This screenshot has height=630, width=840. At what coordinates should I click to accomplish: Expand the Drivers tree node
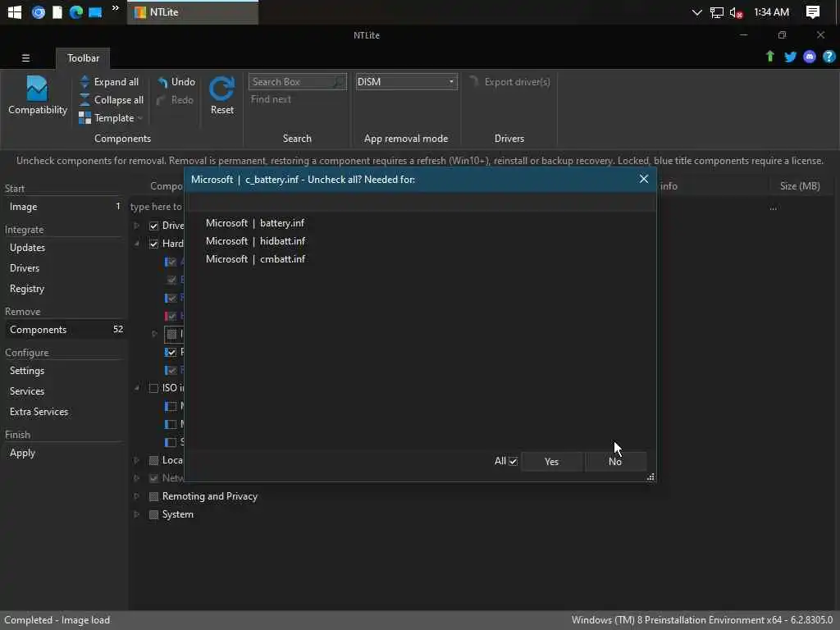137,226
